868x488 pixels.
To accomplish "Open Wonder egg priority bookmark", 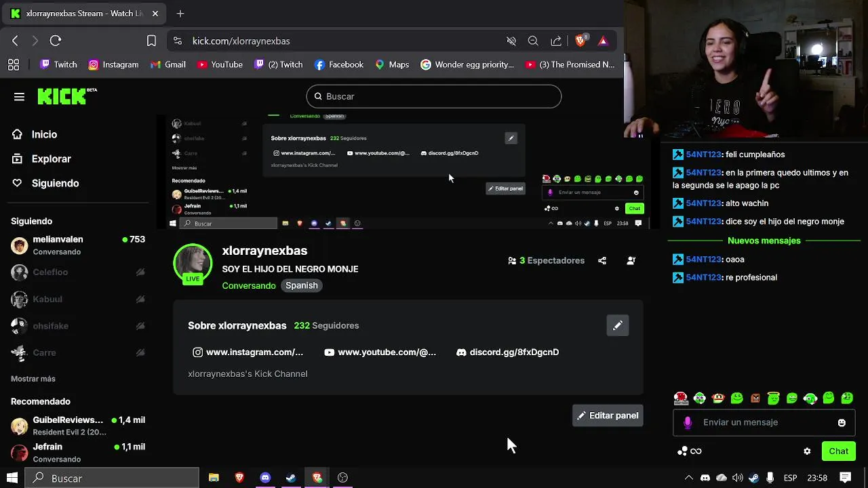I will [x=467, y=64].
